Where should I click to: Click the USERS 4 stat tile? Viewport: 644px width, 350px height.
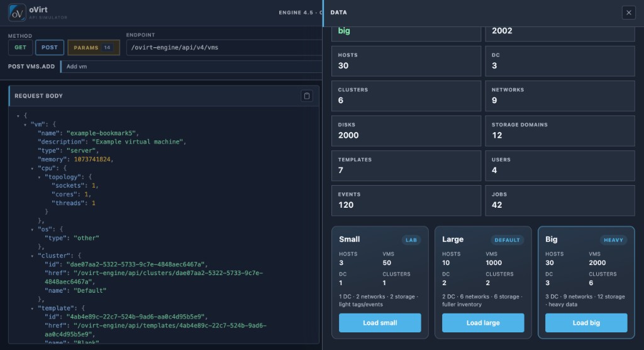click(560, 166)
